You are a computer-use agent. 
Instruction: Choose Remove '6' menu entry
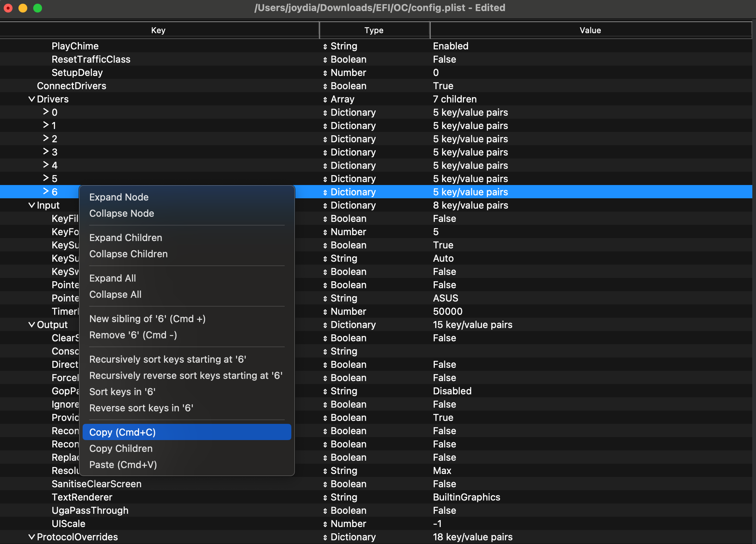click(x=187, y=335)
